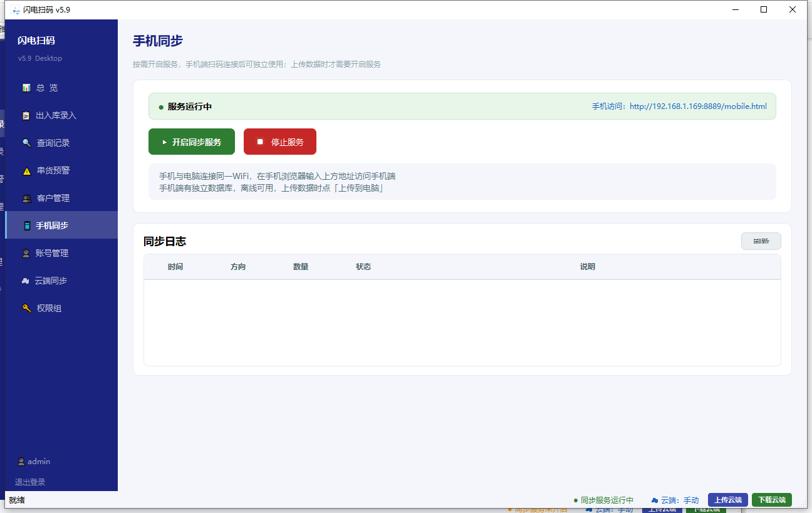The width and height of the screenshot is (812, 513).
Task: Click the 客户管理 people icon
Action: (26, 199)
